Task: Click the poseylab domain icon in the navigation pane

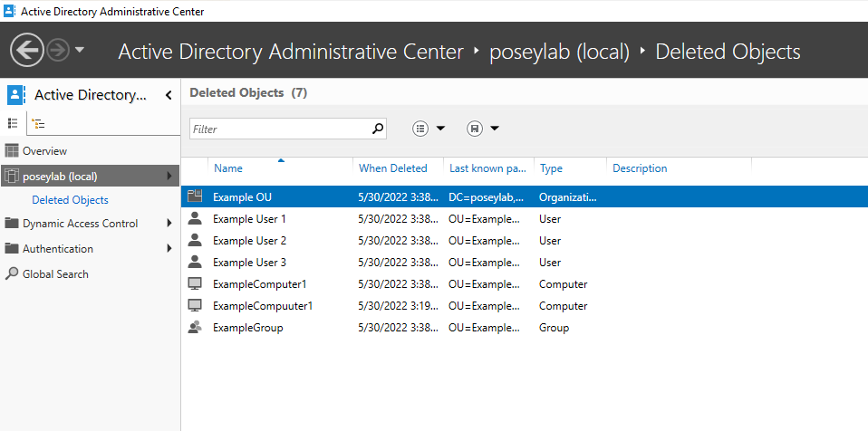Action: 12,177
